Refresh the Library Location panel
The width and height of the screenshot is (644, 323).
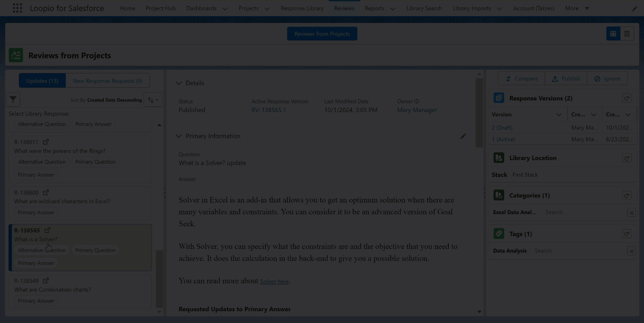pos(627,158)
